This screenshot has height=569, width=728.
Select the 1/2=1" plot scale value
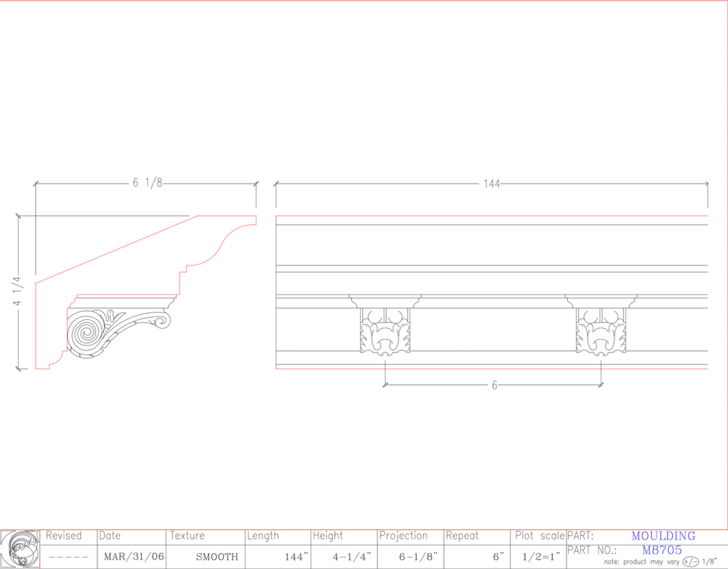pos(541,557)
